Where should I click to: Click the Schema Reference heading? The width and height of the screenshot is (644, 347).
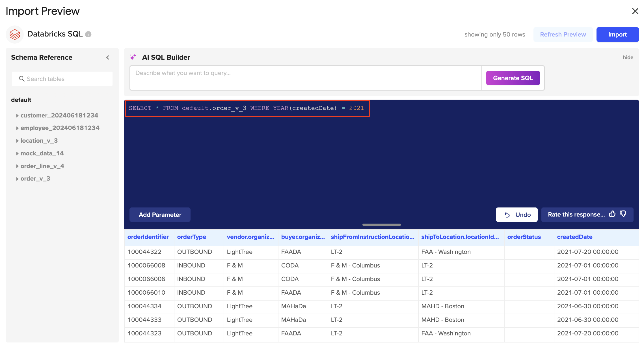pos(42,57)
